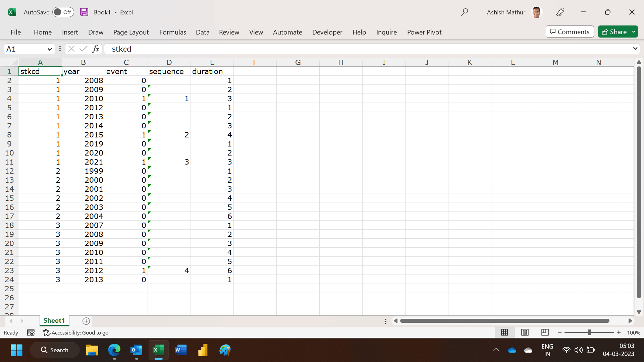Click the zoom out minus button
Image resolution: width=644 pixels, height=362 pixels.
[x=559, y=333]
